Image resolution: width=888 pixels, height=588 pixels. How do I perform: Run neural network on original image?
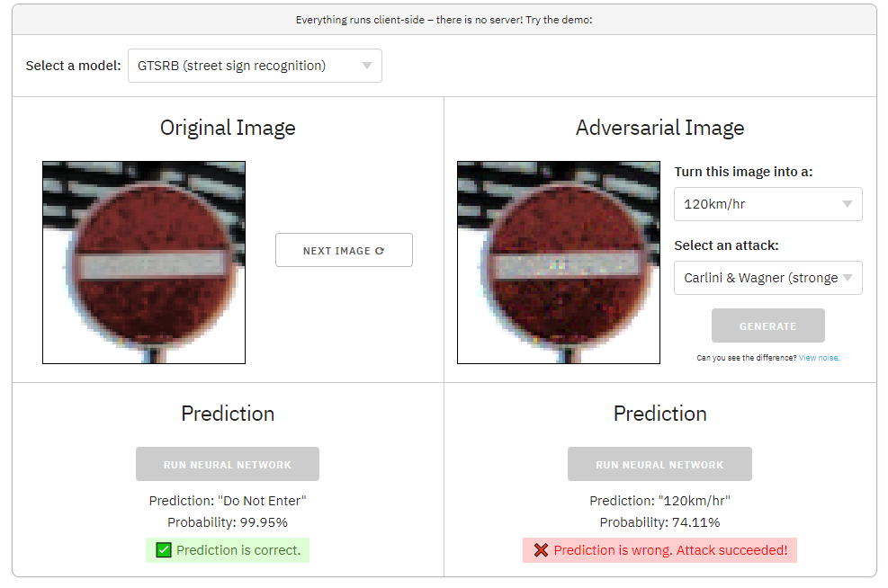pyautogui.click(x=228, y=464)
